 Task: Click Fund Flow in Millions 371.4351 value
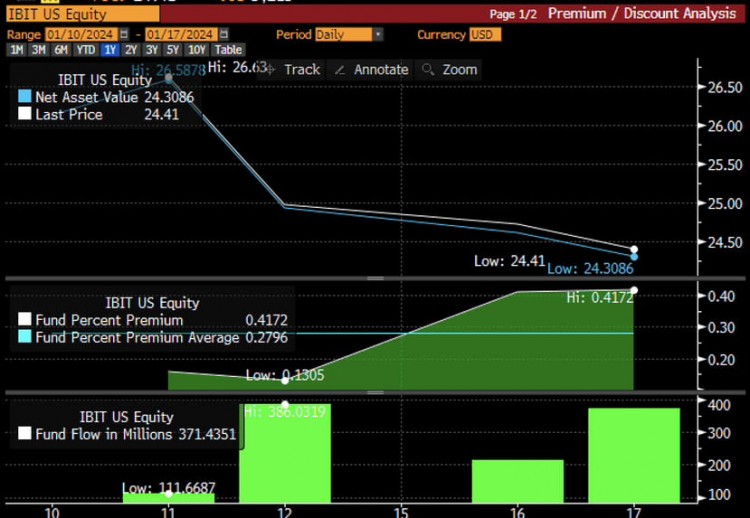pos(207,434)
